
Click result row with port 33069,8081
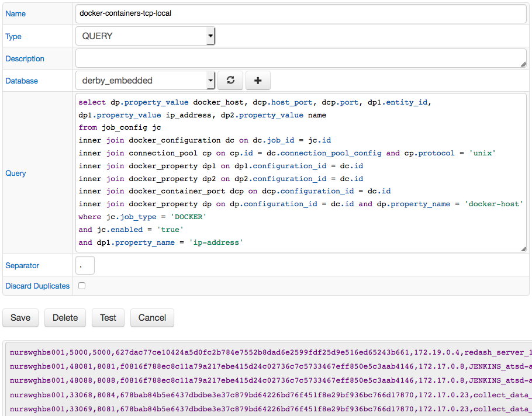(x=271, y=409)
